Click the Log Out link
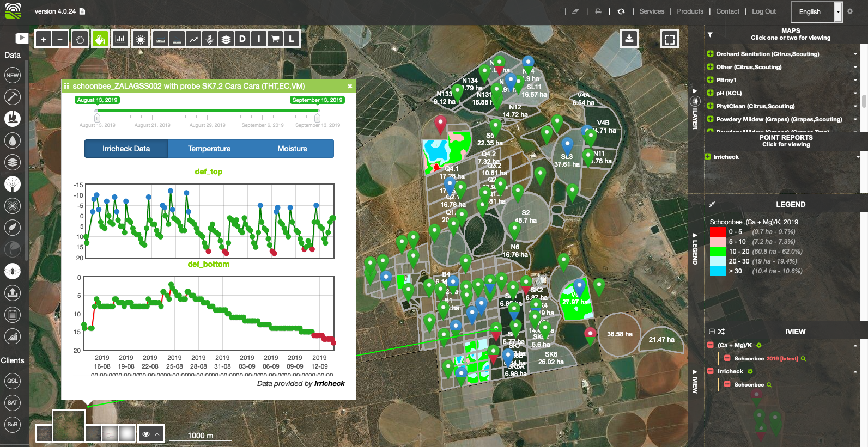This screenshot has height=447, width=868. point(763,11)
